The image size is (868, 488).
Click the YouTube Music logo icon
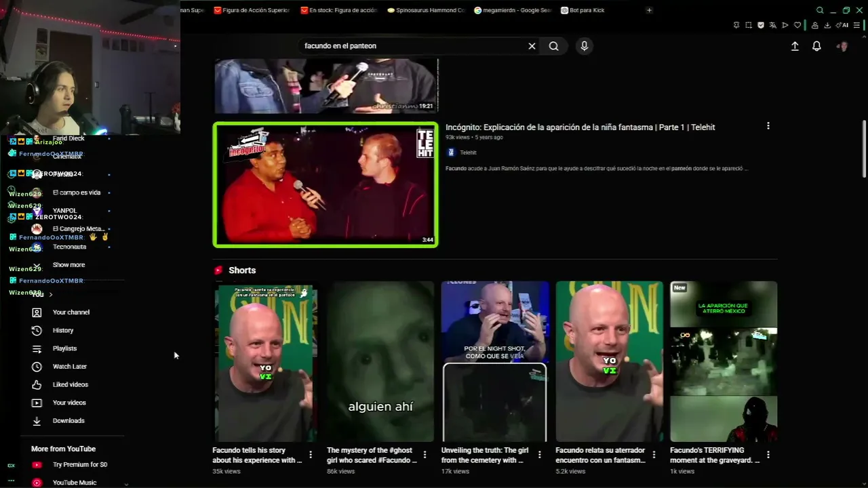(x=37, y=483)
